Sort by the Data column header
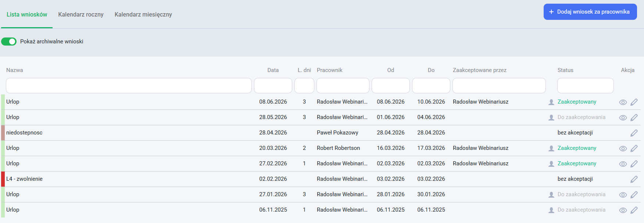Image resolution: width=644 pixels, height=223 pixels. (x=273, y=70)
